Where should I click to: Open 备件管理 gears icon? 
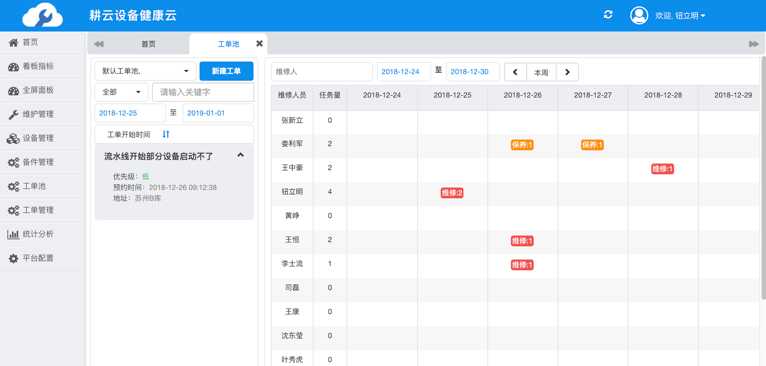click(14, 163)
